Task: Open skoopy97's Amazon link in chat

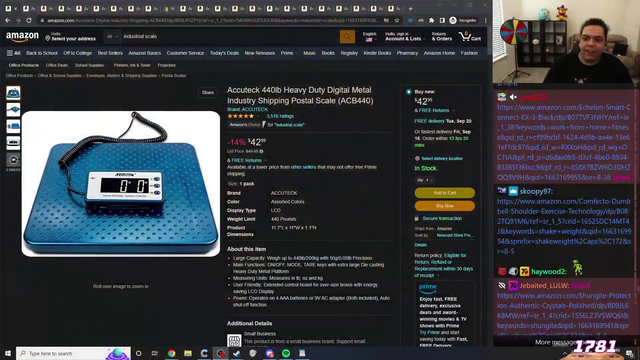Action: [564, 226]
